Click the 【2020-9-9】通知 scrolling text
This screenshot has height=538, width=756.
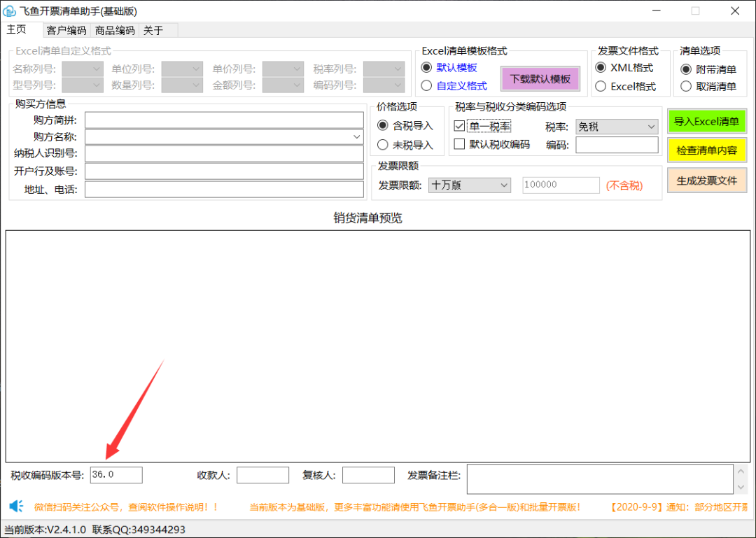coord(679,507)
